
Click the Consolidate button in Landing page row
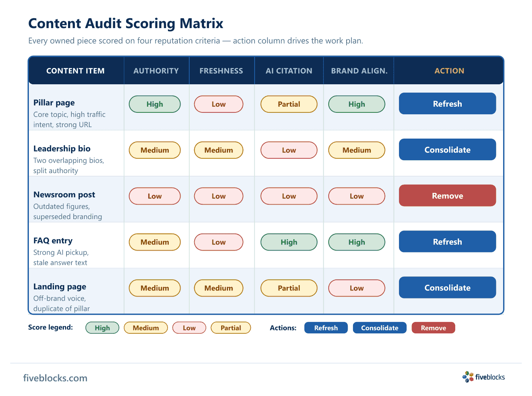(447, 287)
